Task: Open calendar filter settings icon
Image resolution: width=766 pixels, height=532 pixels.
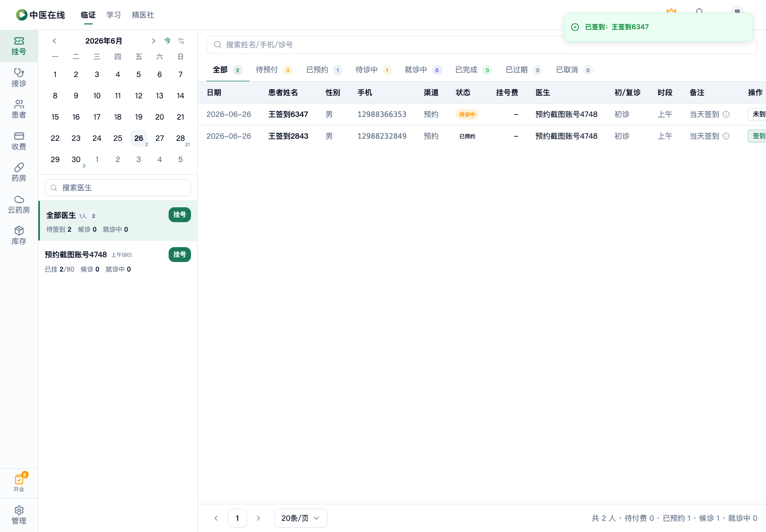Action: (181, 41)
